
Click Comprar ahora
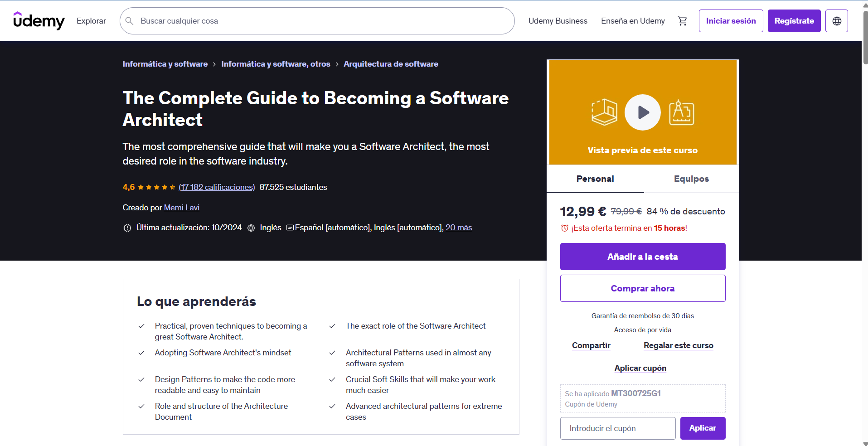point(642,288)
